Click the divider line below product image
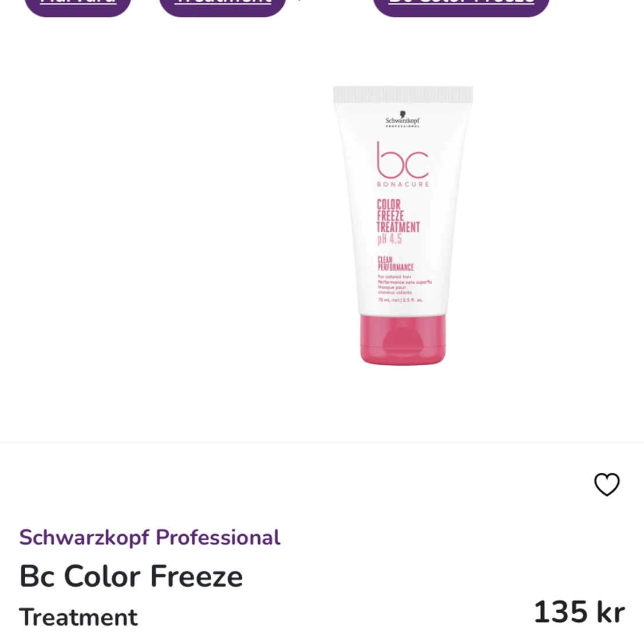 [x=322, y=442]
